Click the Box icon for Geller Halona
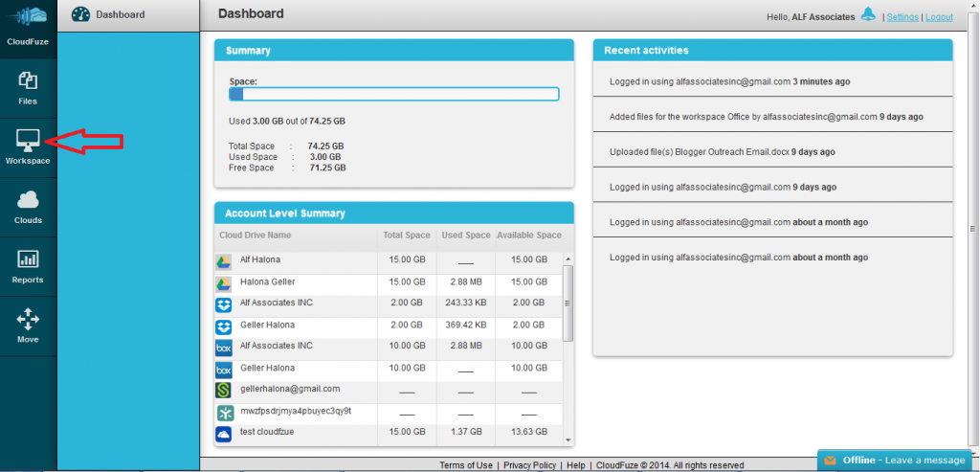This screenshot has height=472, width=980. click(x=224, y=371)
